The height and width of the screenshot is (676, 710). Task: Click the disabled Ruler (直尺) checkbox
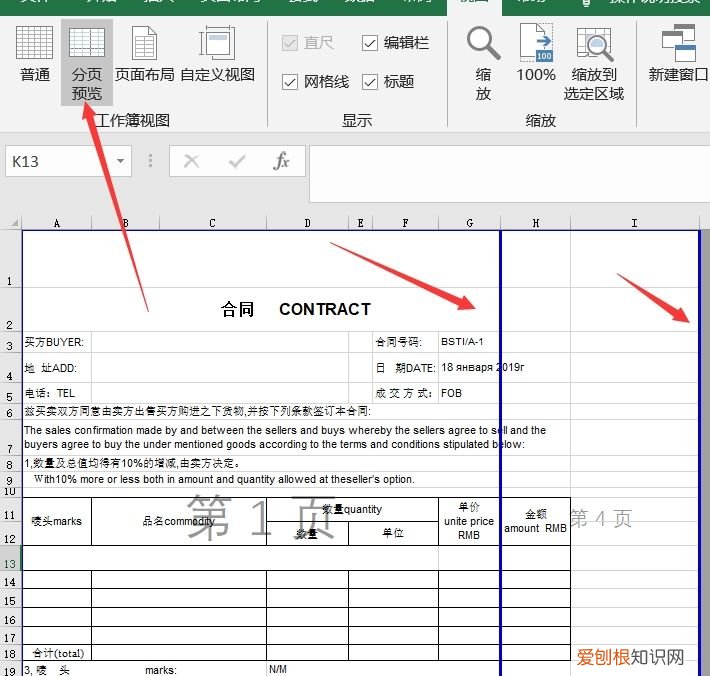point(290,43)
